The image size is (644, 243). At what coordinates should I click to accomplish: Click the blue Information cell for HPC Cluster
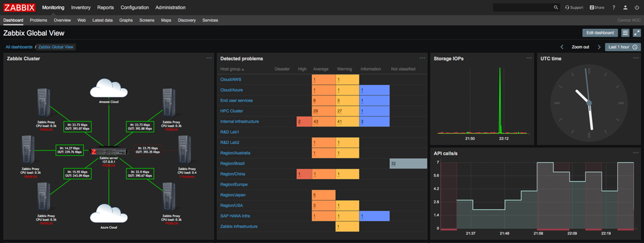coord(375,111)
